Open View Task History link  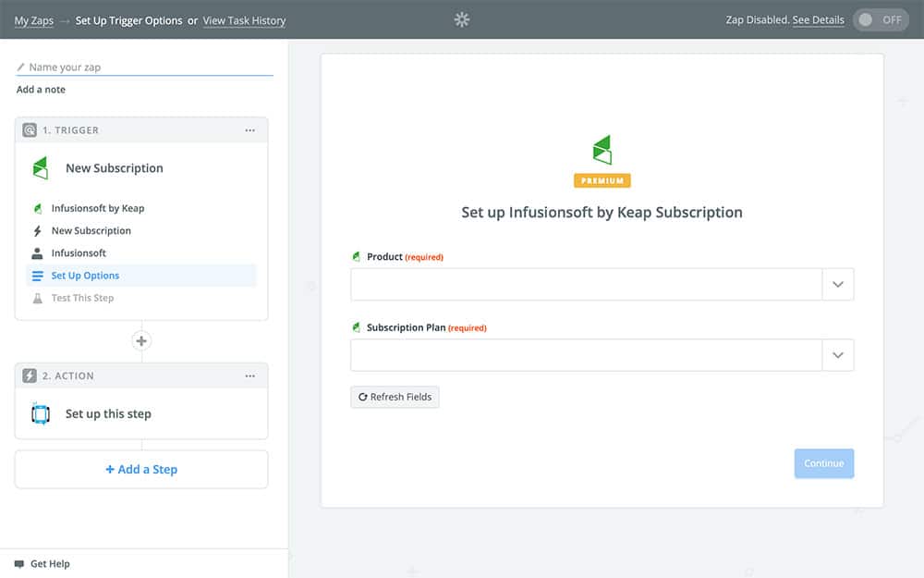coord(244,20)
